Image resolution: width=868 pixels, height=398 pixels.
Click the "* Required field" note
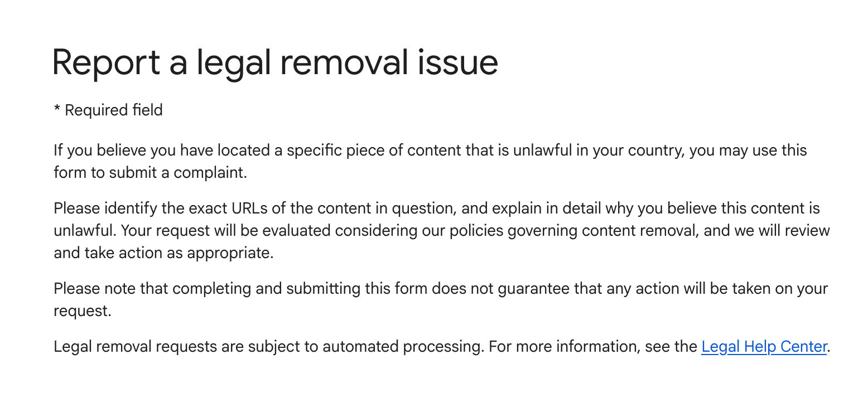tap(108, 110)
